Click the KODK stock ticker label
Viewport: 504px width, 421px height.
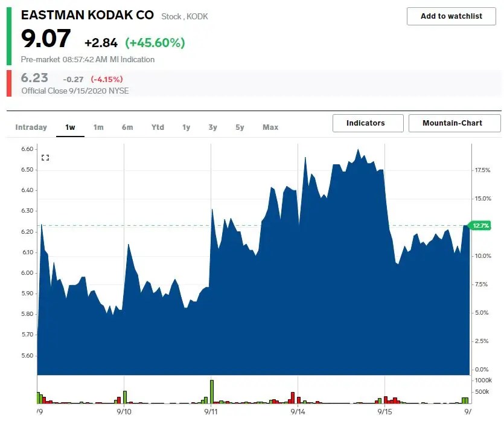(197, 17)
